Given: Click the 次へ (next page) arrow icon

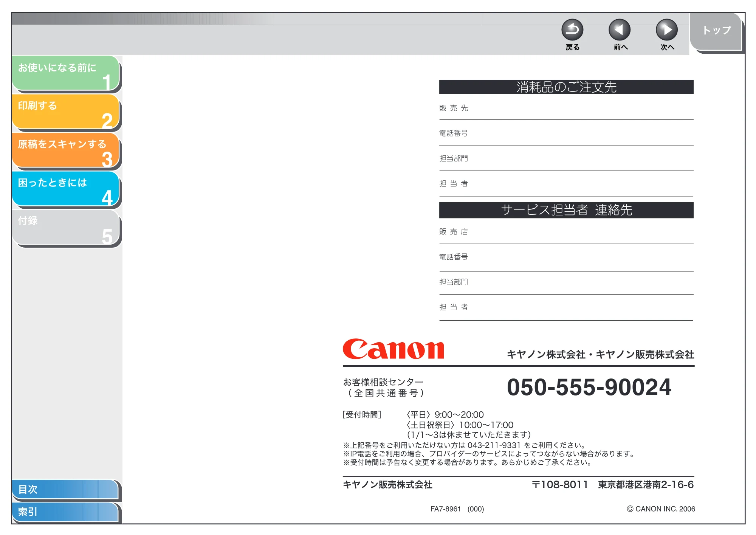Looking at the screenshot, I should click(x=667, y=30).
